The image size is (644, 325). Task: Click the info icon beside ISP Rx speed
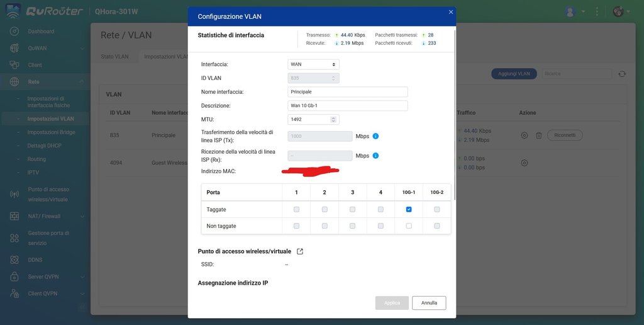[375, 156]
